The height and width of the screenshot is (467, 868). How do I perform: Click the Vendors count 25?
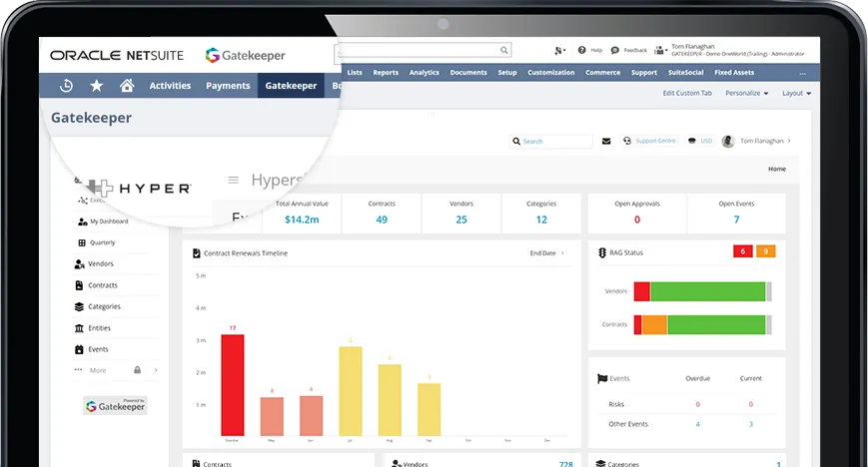click(461, 220)
